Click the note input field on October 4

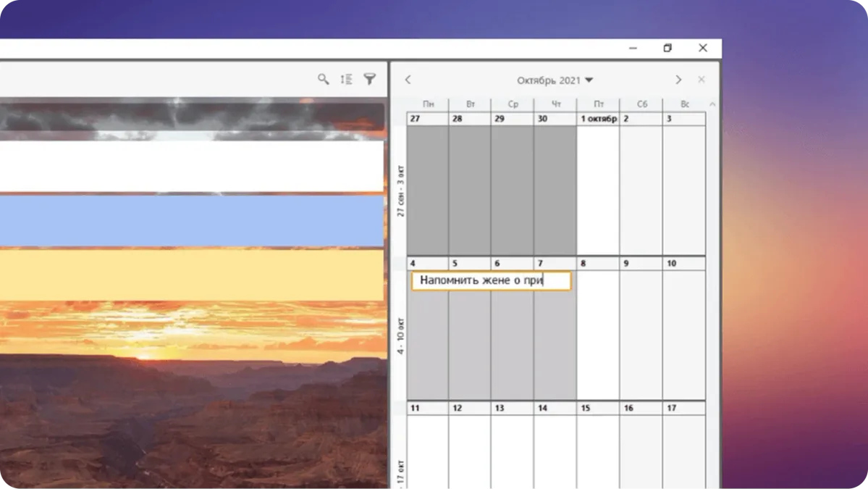coord(491,281)
